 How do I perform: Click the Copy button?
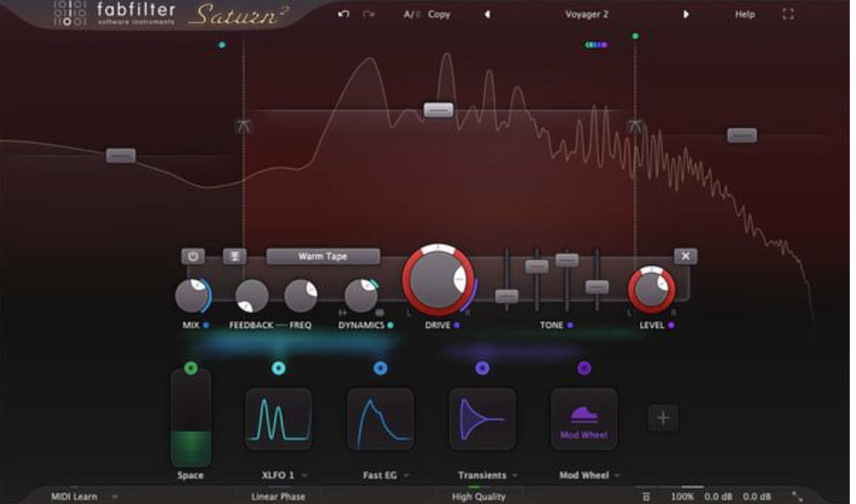(439, 14)
